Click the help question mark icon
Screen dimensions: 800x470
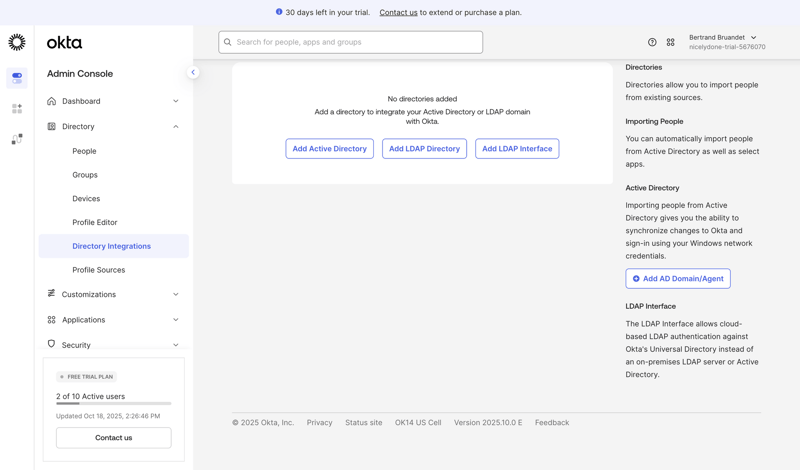(x=652, y=42)
